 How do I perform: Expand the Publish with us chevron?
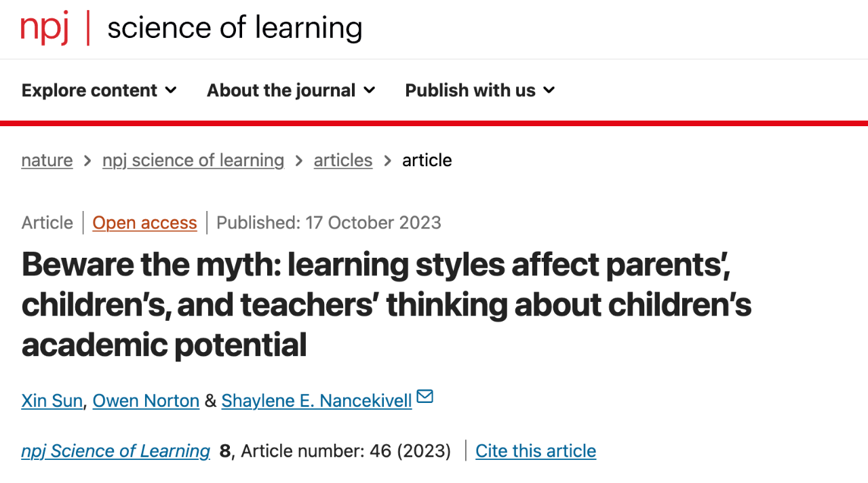point(549,90)
